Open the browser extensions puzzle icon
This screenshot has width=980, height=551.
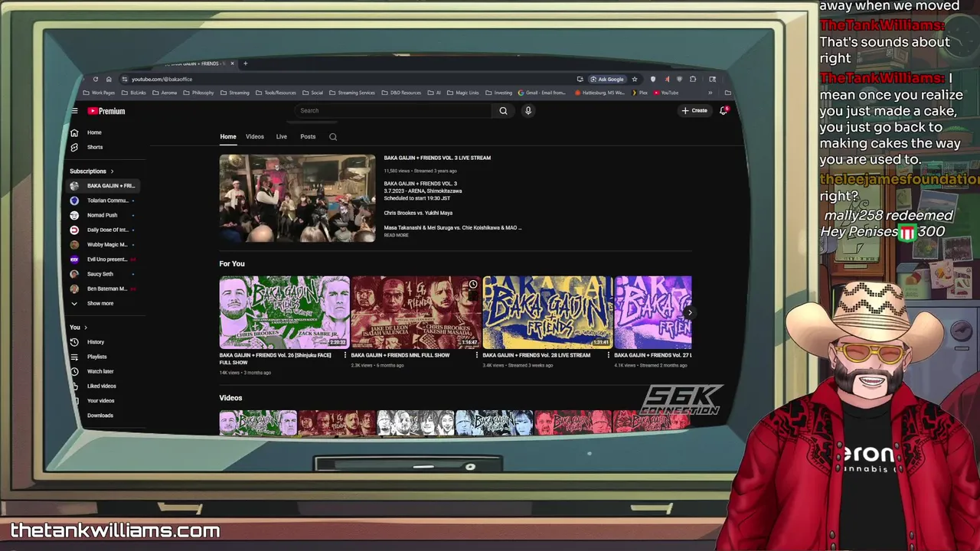click(x=693, y=79)
